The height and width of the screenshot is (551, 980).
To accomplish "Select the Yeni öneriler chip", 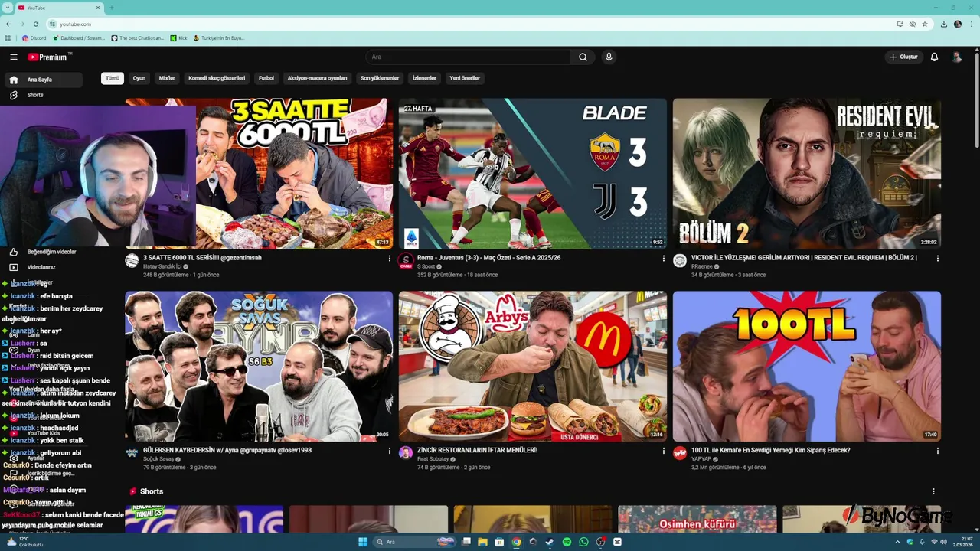I will tap(465, 78).
